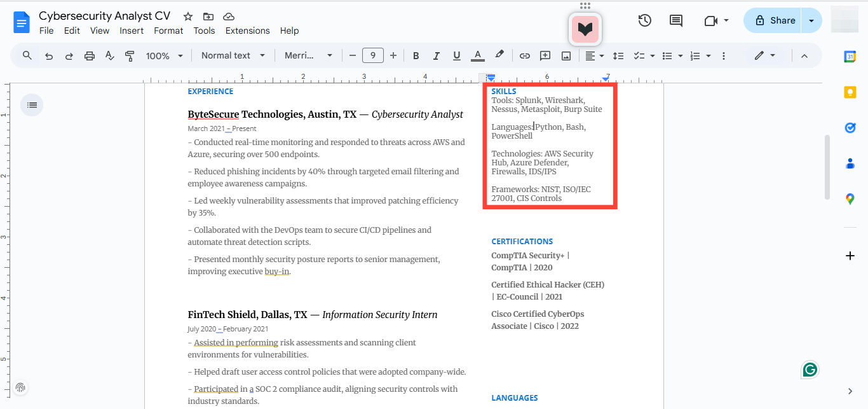Start a Meet call camera icon
The width and height of the screenshot is (868, 409).
click(x=710, y=20)
